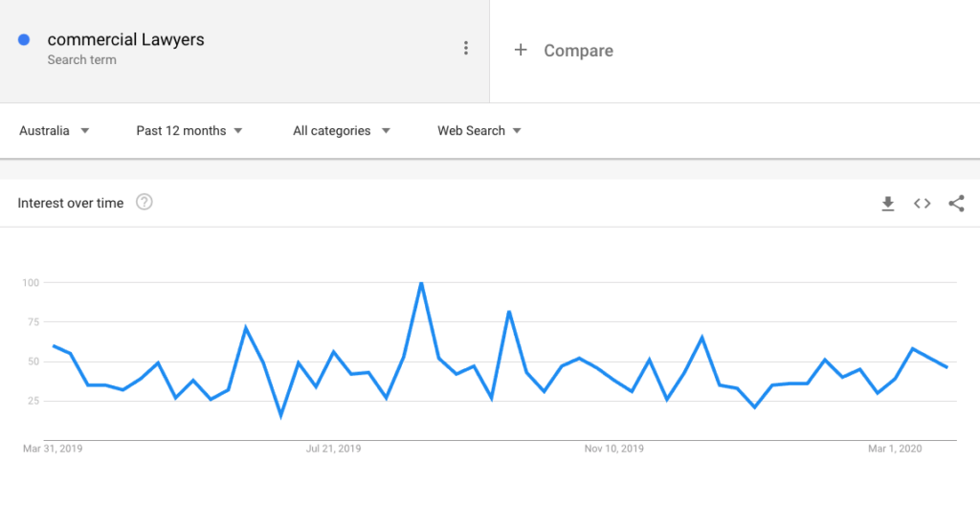The height and width of the screenshot is (505, 980).
Task: Open the embed code icon
Action: click(x=922, y=203)
